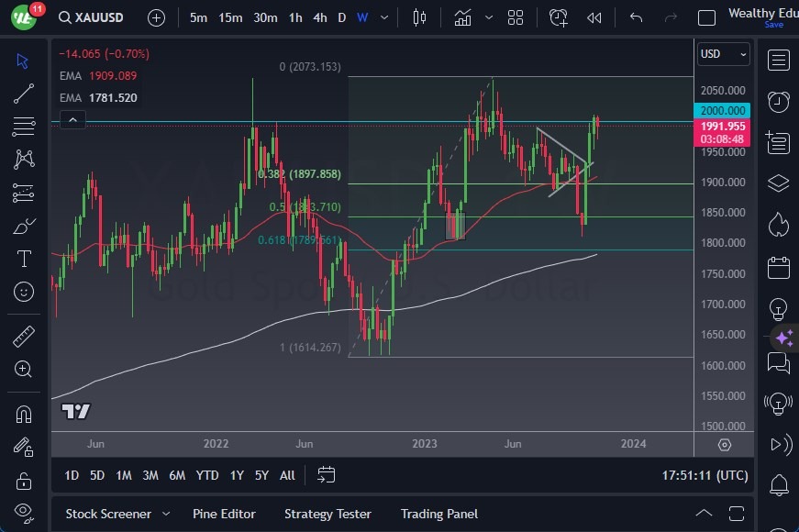Open the alerts clock icon panel
Viewport: 799px width, 532px height.
pos(778,101)
